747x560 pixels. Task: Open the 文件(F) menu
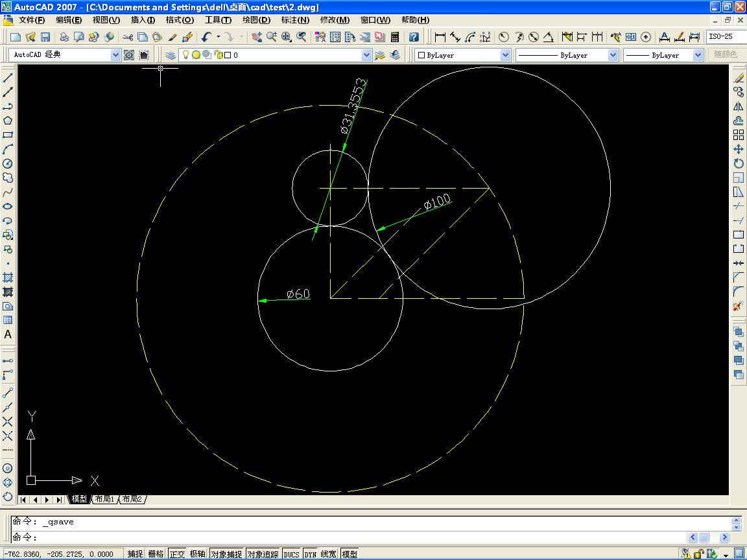point(31,20)
